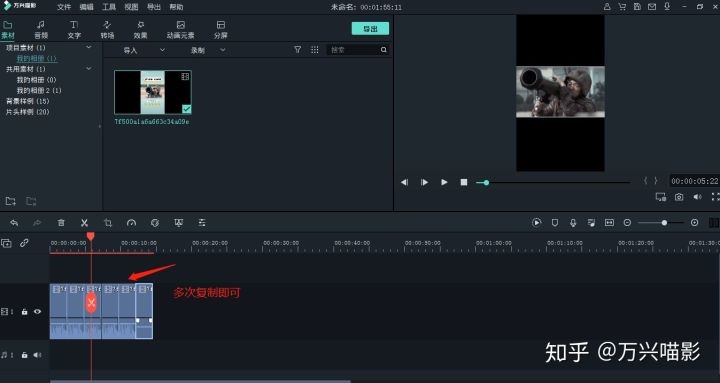This screenshot has width=720, height=383.
Task: Click the 7f500a1a6a663c34a09e file name
Action: (152, 122)
